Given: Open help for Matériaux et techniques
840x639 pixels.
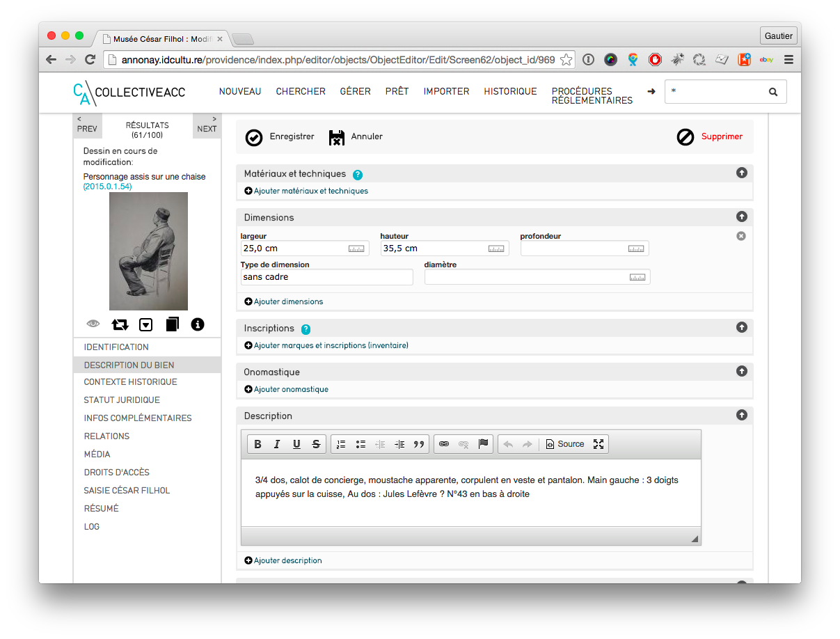Looking at the screenshot, I should pyautogui.click(x=358, y=175).
